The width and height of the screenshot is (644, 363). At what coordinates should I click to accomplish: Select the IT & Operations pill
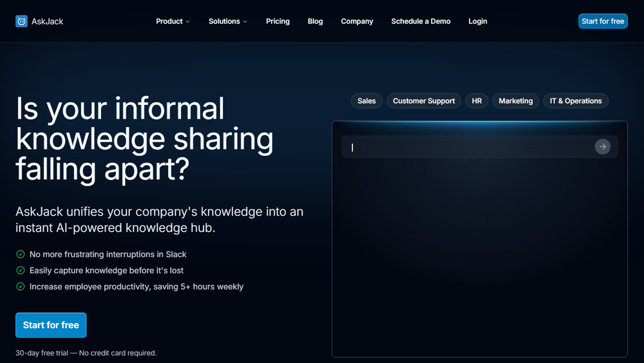coord(575,101)
